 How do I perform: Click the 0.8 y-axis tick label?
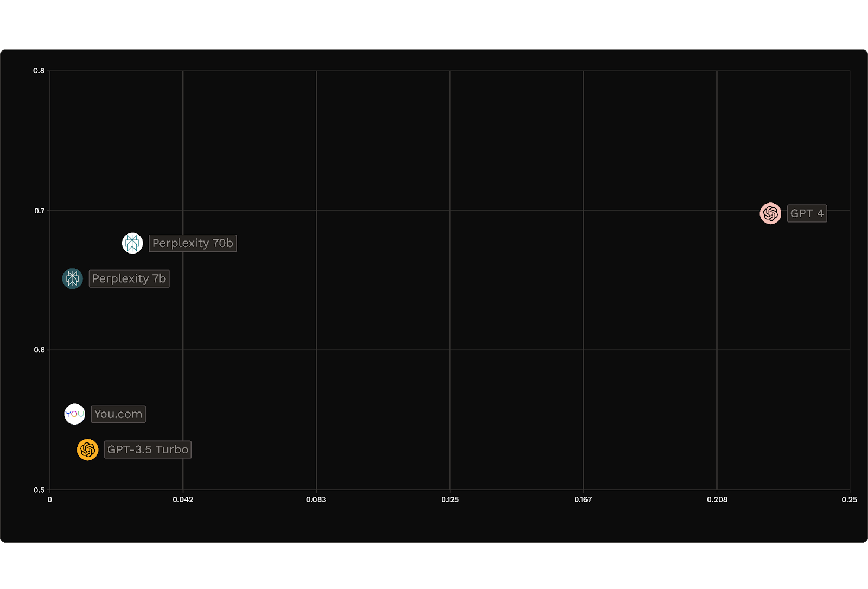39,71
